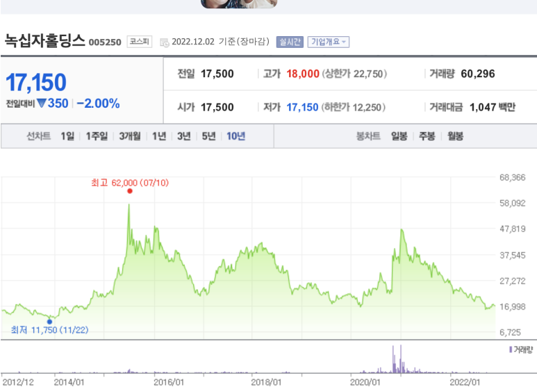The image size is (537, 392).
Task: Switch chart to 3년 range
Action: click(x=184, y=136)
